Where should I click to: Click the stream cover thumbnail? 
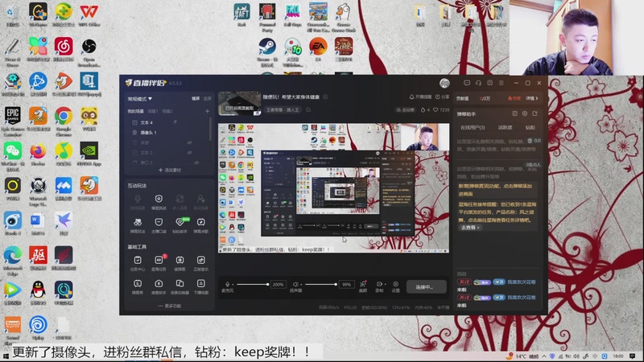click(239, 103)
